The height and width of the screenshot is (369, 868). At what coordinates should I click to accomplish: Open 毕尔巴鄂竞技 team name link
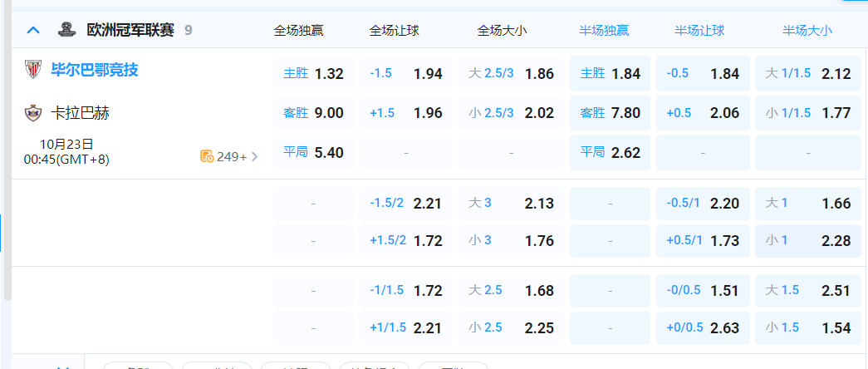[x=95, y=70]
